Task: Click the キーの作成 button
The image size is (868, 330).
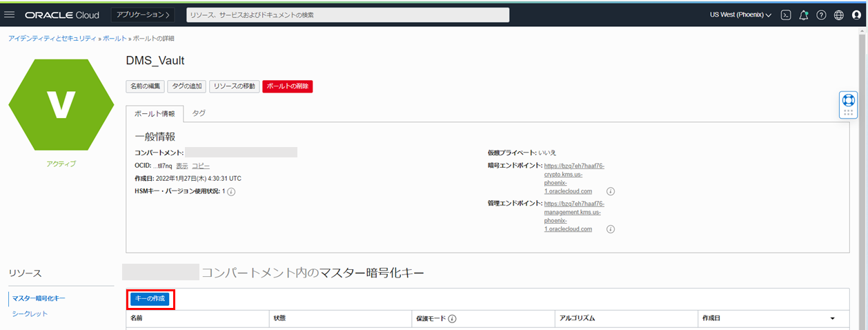Action: [150, 298]
